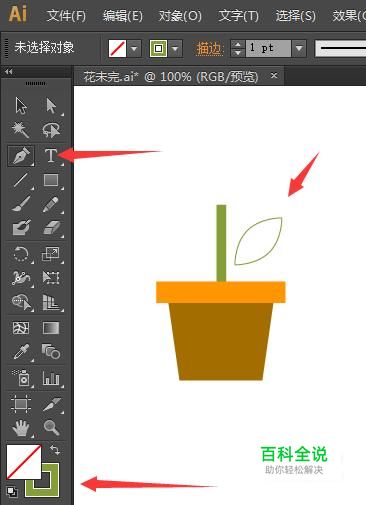Select the Zoom tool
The width and height of the screenshot is (366, 505).
coord(51,428)
